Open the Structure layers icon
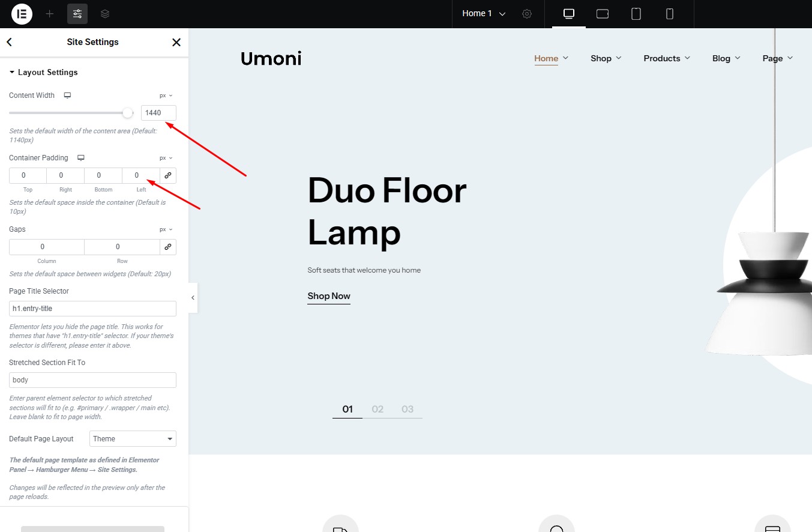The image size is (812, 532). 105,14
